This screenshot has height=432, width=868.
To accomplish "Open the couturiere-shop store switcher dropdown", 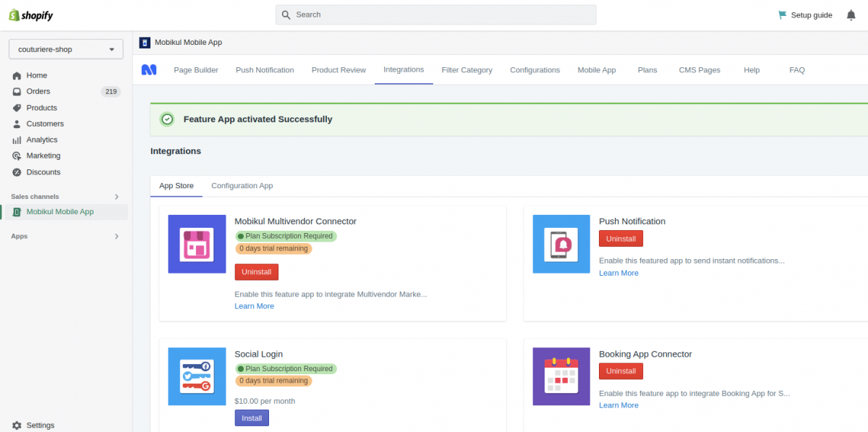I will tap(66, 50).
